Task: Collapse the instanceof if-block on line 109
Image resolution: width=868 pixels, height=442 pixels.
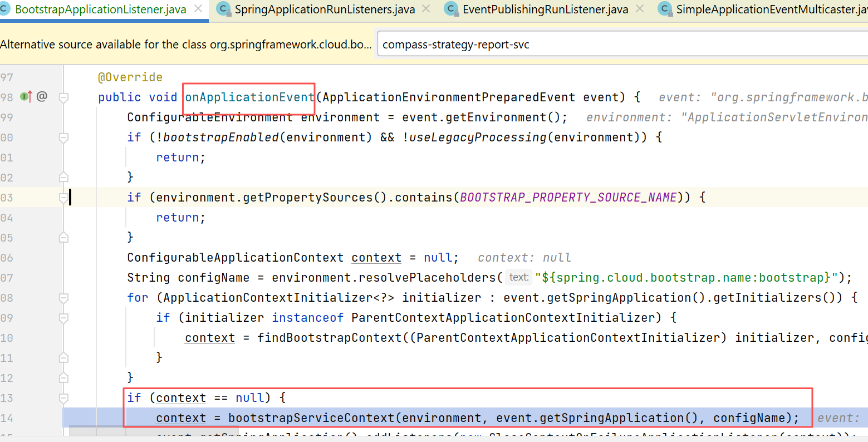Action: (63, 318)
